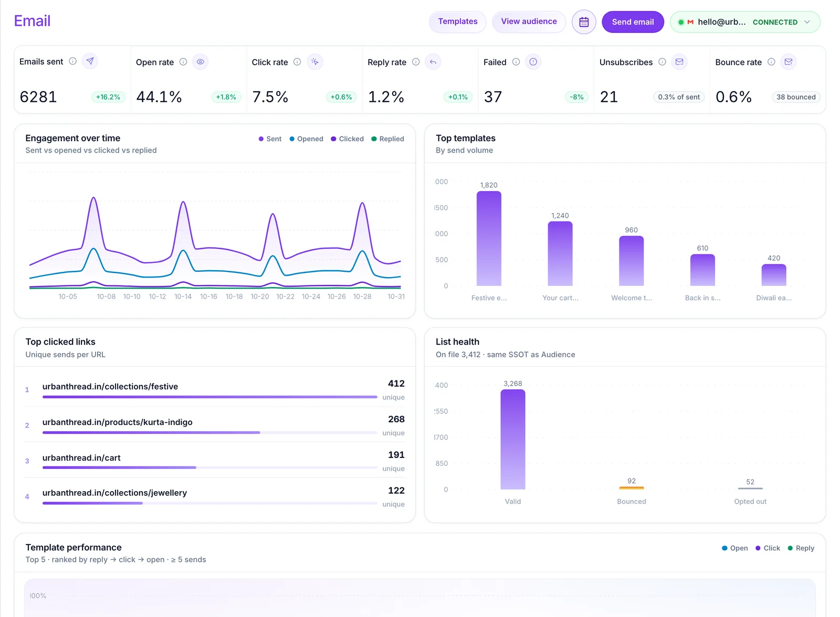Click the View audience button
Image resolution: width=840 pixels, height=617 pixels.
[529, 22]
